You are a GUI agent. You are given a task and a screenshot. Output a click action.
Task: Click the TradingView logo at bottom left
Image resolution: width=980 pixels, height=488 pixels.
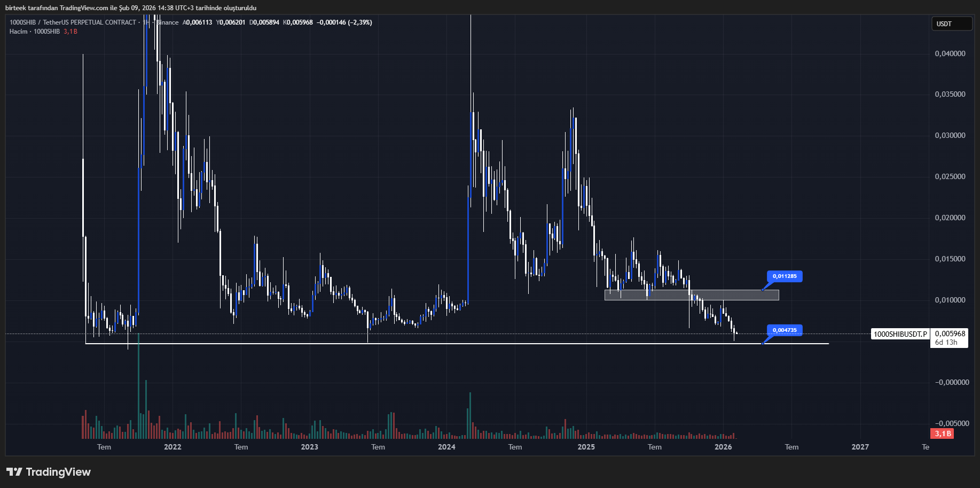tap(49, 472)
